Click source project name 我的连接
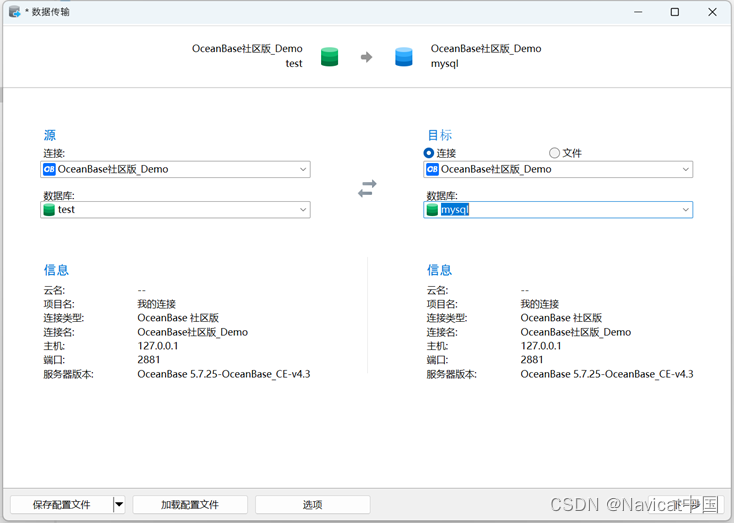Screen dimensions: 734x523 (156, 304)
